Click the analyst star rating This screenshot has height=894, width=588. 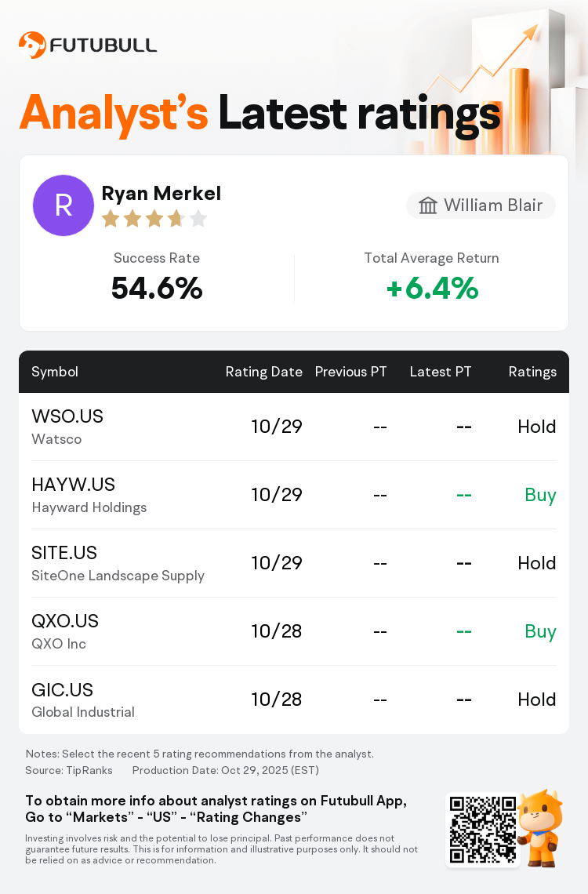coord(154,219)
